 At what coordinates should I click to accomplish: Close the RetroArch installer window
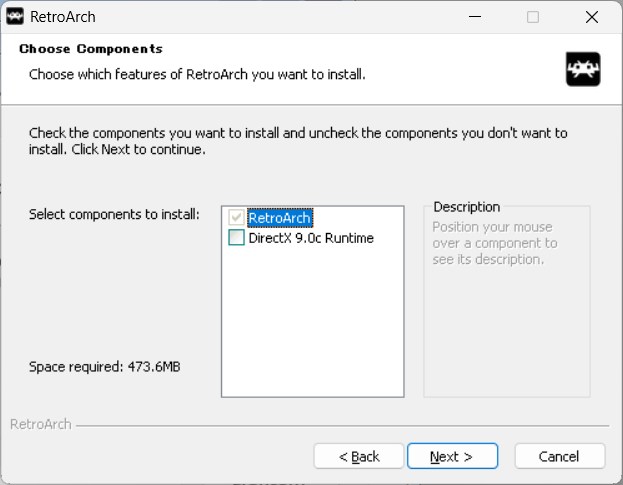click(592, 17)
